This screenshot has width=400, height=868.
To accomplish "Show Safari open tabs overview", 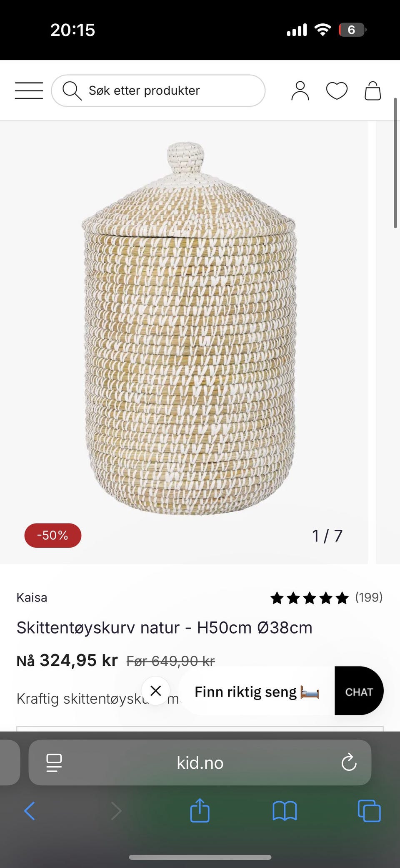I will (369, 811).
